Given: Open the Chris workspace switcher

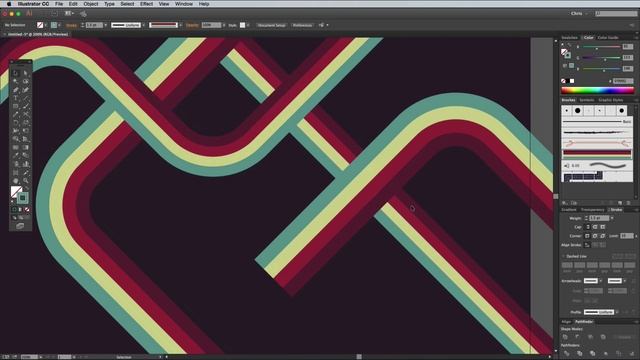Looking at the screenshot, I should pyautogui.click(x=579, y=13).
